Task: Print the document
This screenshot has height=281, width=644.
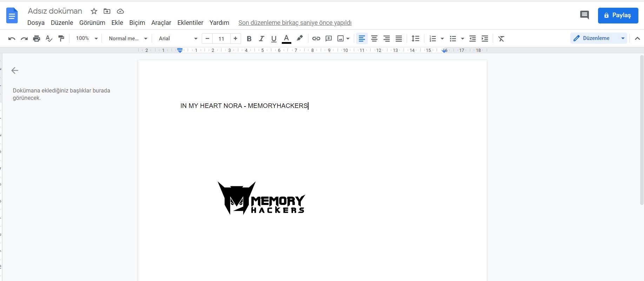Action: click(x=36, y=39)
